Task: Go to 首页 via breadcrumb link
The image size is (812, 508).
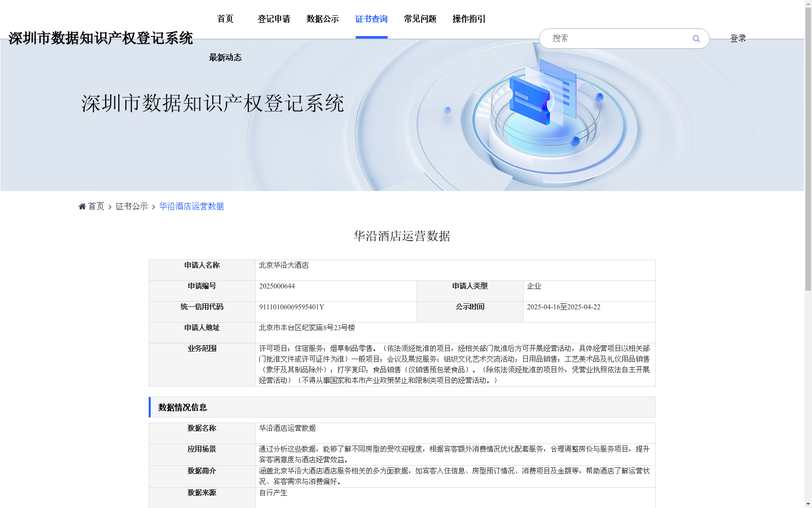Action: [x=96, y=206]
